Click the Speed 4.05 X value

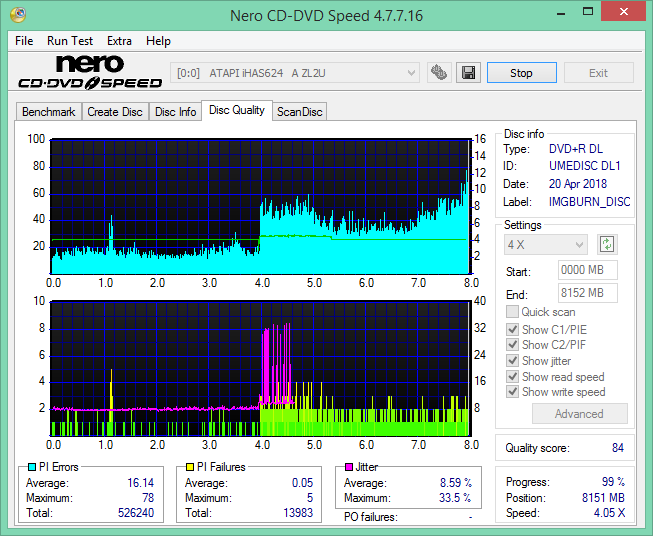pyautogui.click(x=609, y=513)
